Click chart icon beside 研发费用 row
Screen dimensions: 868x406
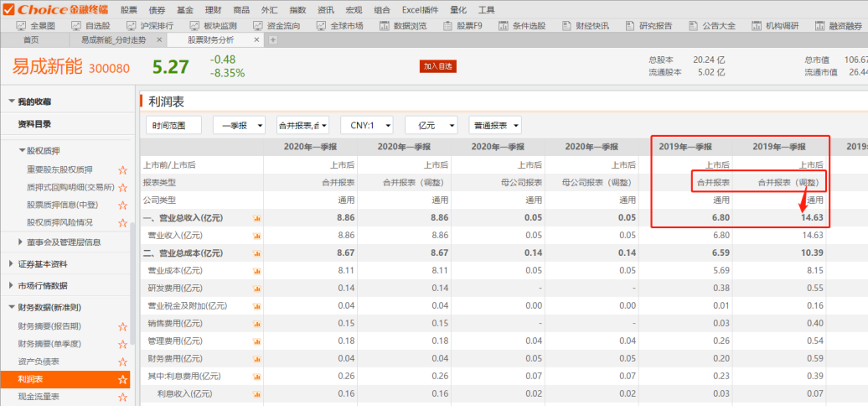click(x=256, y=288)
